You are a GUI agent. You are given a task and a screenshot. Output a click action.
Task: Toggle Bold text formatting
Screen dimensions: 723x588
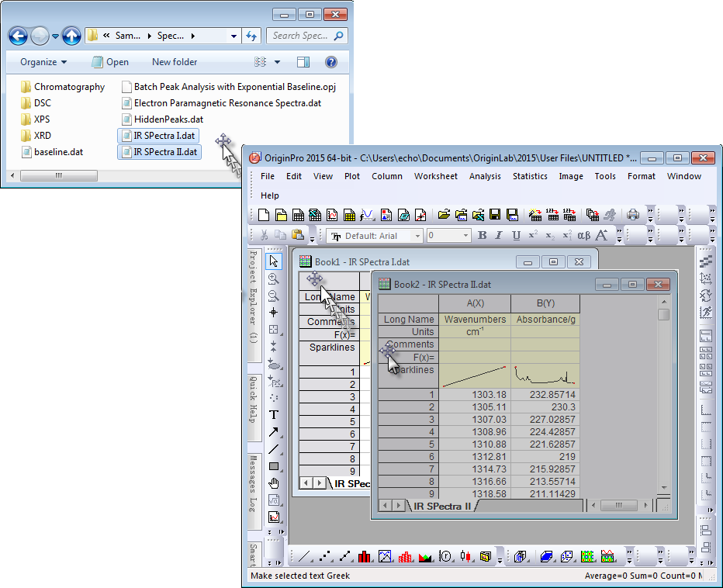pos(483,235)
